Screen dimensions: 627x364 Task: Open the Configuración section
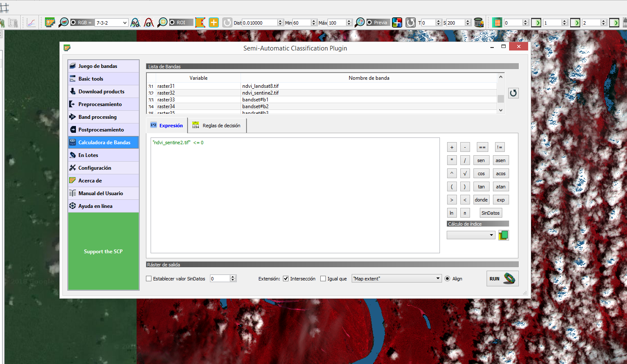104,168
